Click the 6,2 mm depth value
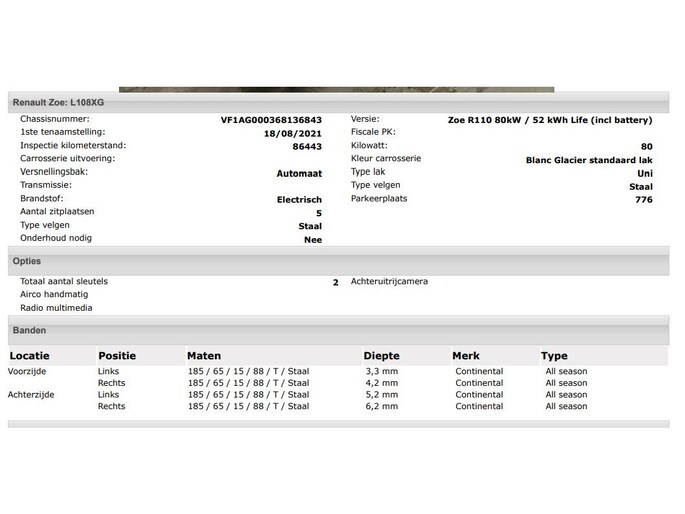The image size is (685, 514). tap(381, 406)
